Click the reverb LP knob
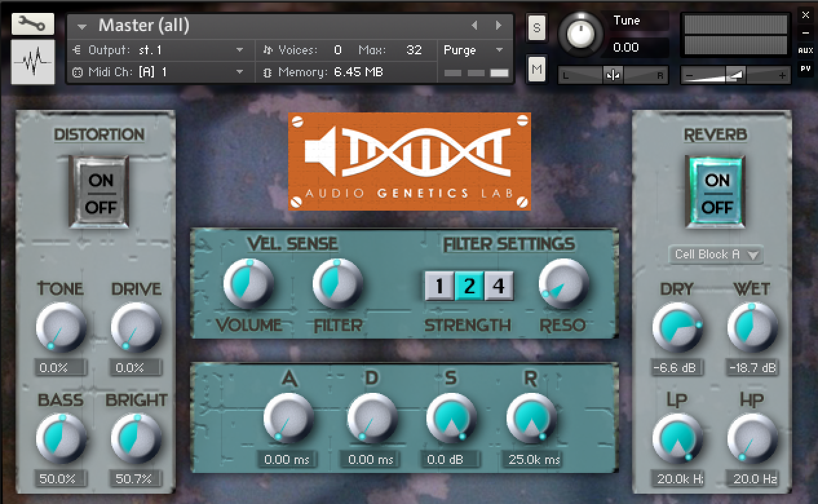The height and width of the screenshot is (504, 818). point(677,439)
